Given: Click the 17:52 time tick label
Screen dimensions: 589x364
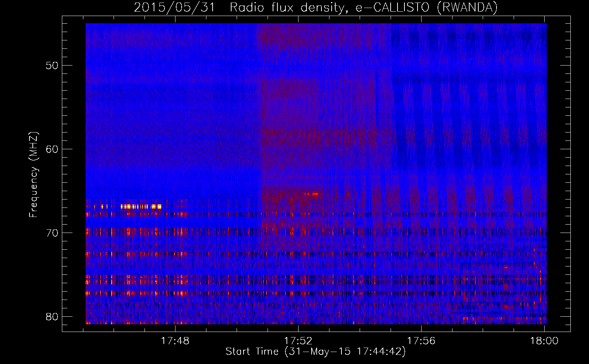Looking at the screenshot, I should [298, 341].
